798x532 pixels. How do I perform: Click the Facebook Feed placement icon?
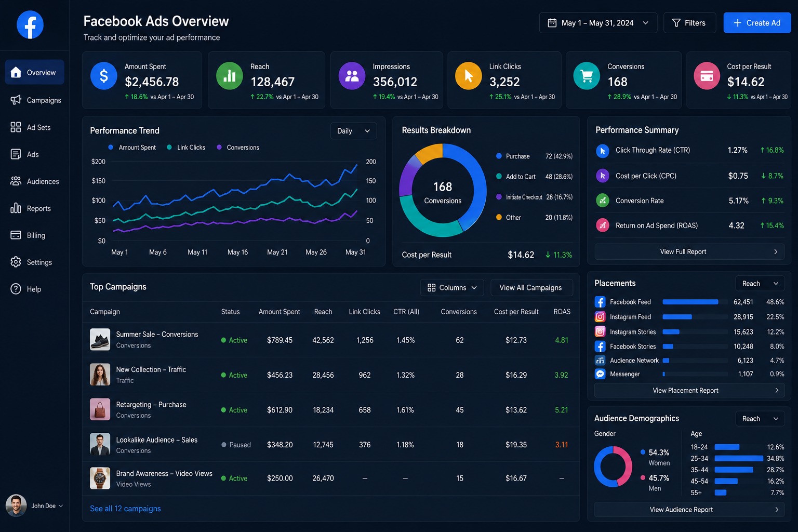[x=600, y=302]
